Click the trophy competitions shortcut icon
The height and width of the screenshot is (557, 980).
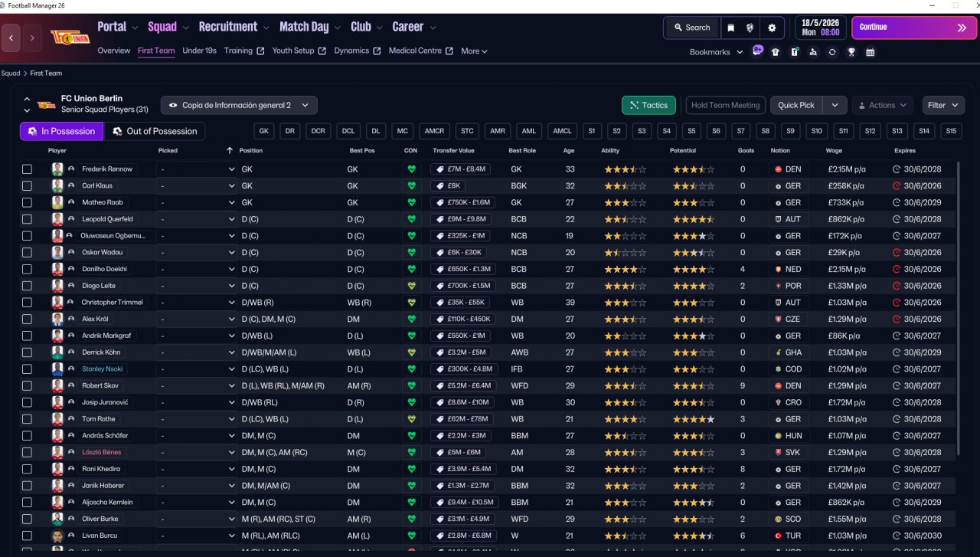tap(851, 52)
